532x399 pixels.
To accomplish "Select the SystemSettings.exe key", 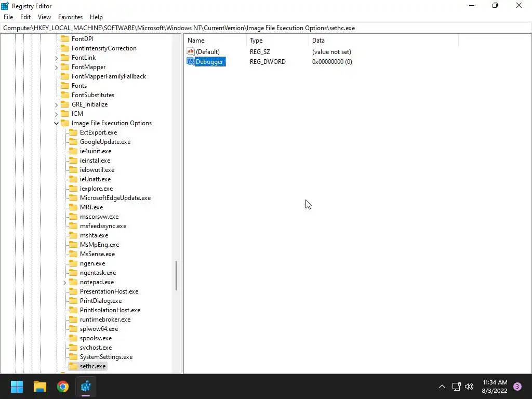I will pos(106,357).
